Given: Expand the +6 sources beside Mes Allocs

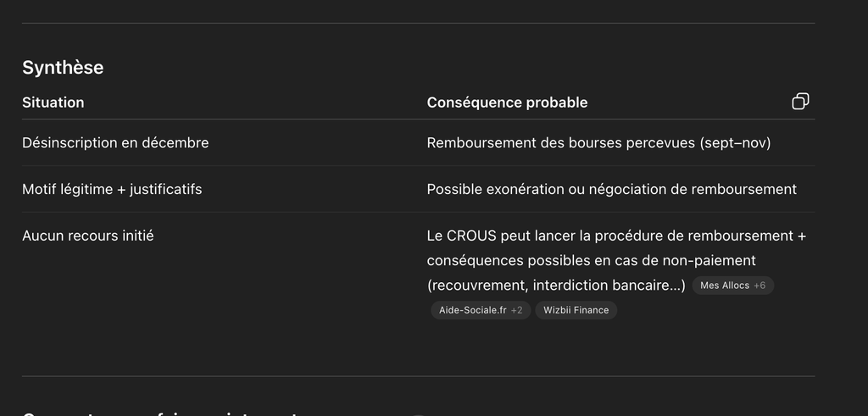Looking at the screenshot, I should pos(759,286).
